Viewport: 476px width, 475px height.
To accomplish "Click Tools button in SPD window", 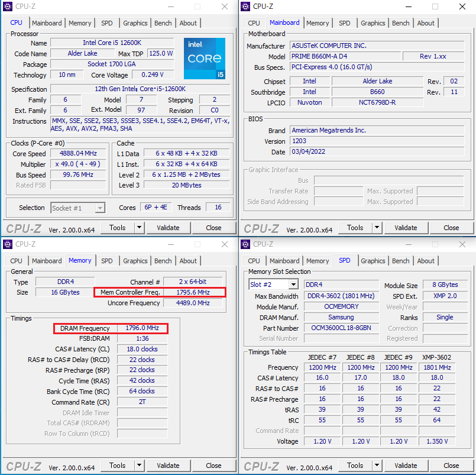I will 355,466.
